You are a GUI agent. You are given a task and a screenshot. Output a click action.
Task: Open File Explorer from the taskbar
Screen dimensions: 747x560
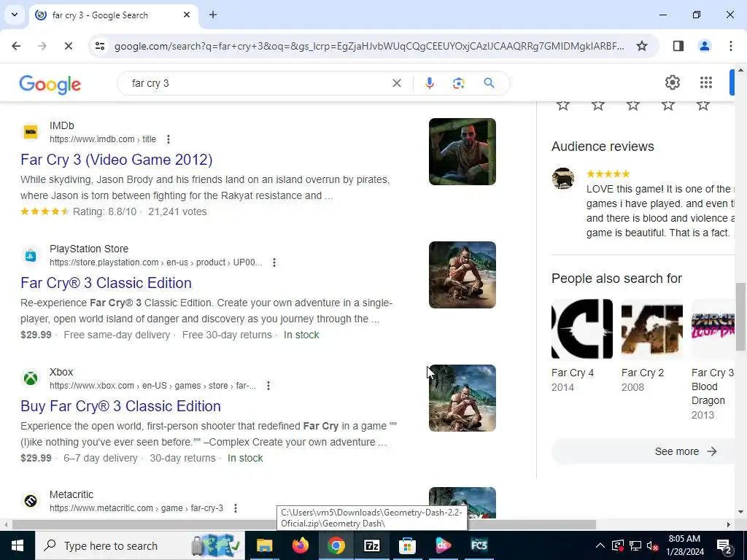[x=264, y=545]
